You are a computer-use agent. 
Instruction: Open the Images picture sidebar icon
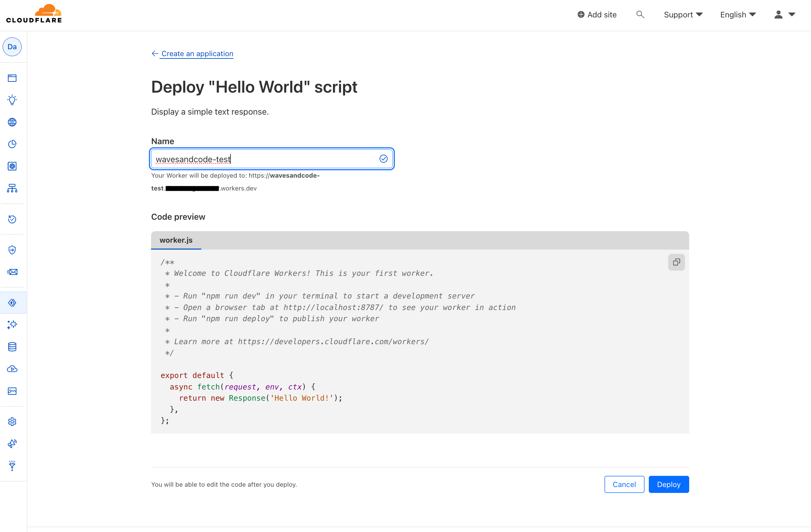pos(12,391)
